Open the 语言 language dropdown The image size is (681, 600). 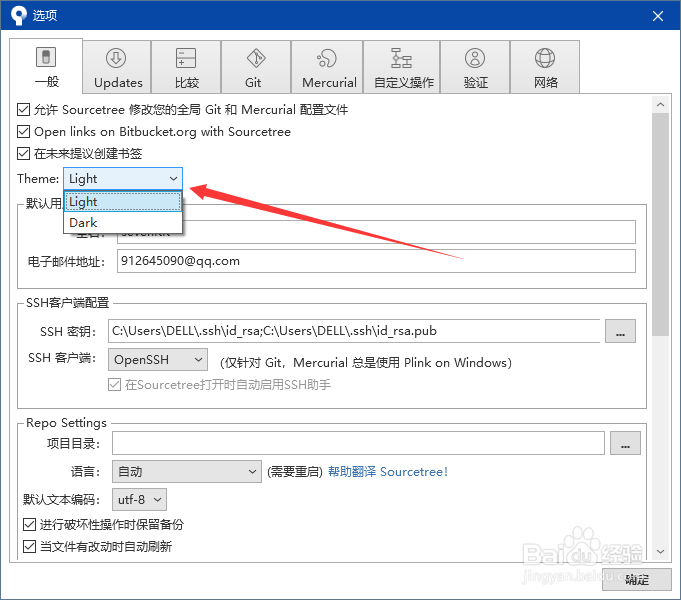click(x=187, y=471)
